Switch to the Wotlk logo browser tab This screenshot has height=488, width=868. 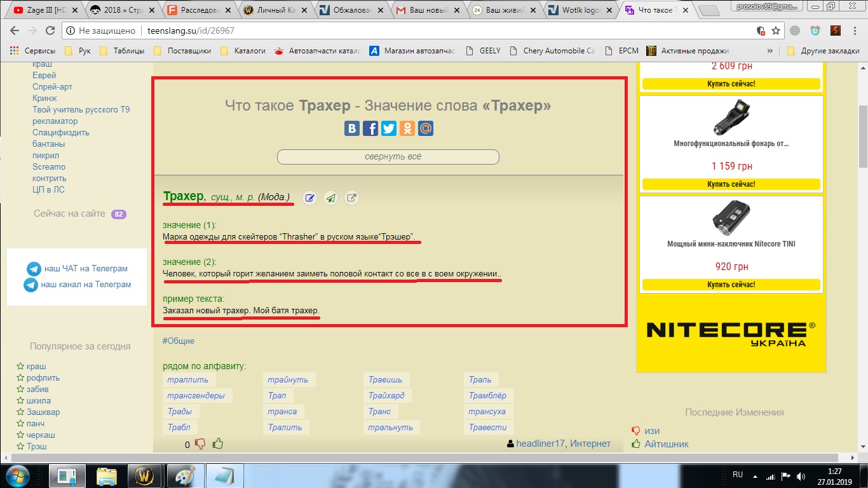point(579,10)
